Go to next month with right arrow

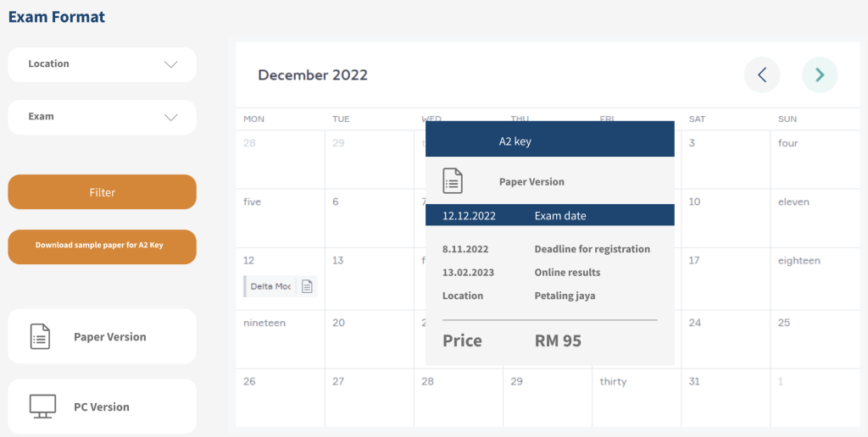[820, 75]
